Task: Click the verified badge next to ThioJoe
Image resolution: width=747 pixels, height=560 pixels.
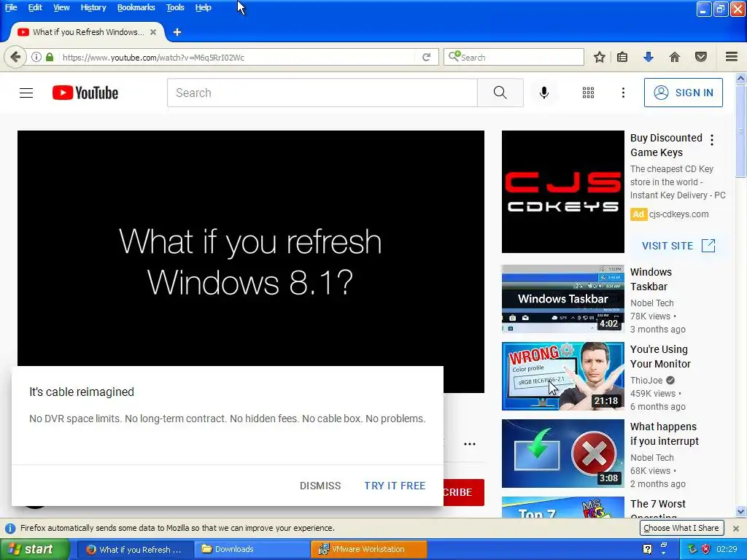Action: (x=670, y=380)
